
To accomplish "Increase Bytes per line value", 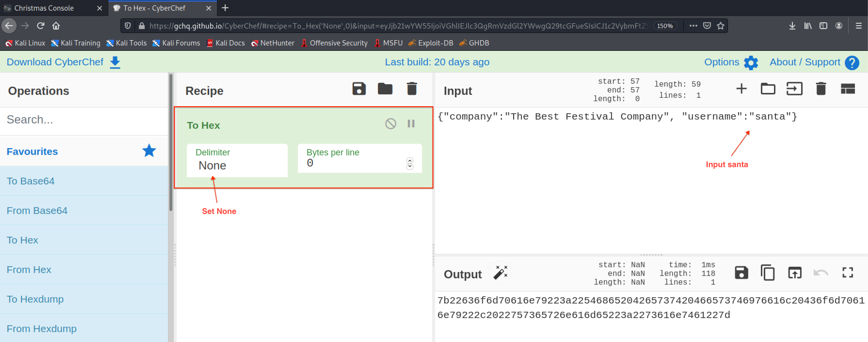I will point(410,160).
